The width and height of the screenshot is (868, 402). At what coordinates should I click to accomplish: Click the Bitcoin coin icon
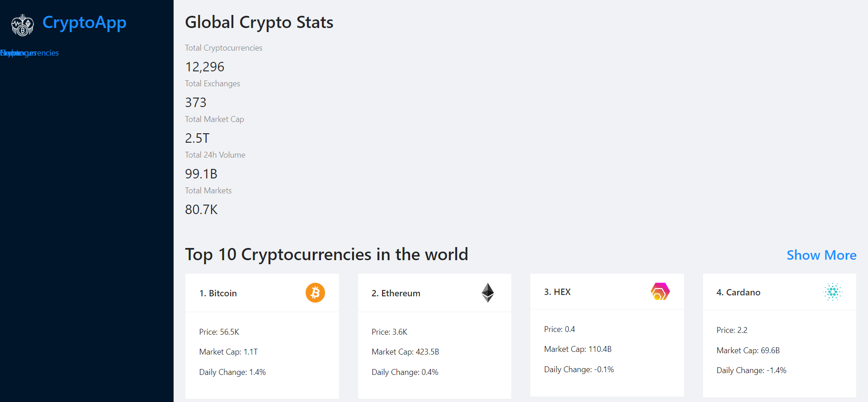click(315, 293)
